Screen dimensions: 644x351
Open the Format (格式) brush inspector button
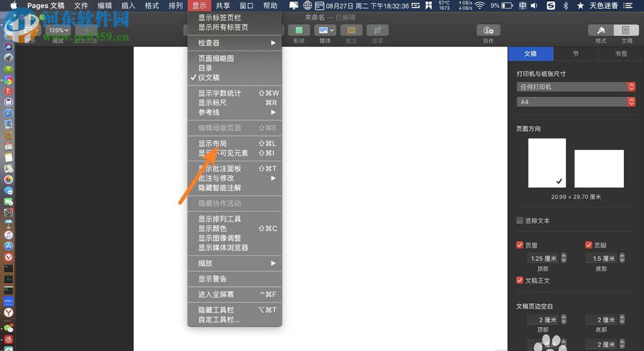coord(601,30)
